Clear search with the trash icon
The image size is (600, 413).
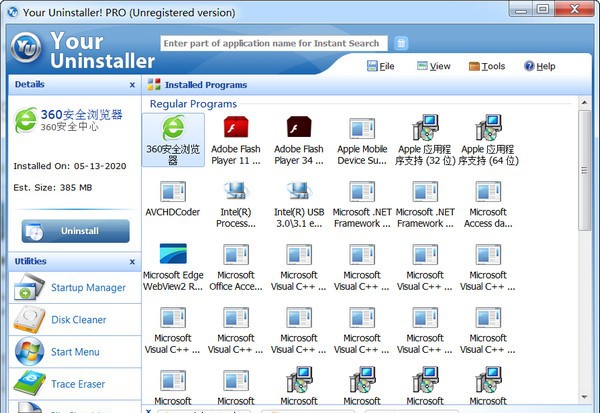click(x=401, y=43)
